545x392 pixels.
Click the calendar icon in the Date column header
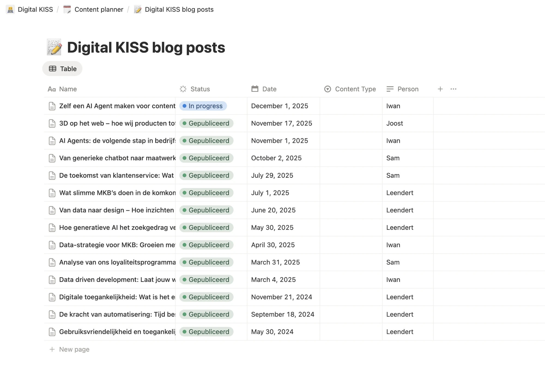coord(255,89)
